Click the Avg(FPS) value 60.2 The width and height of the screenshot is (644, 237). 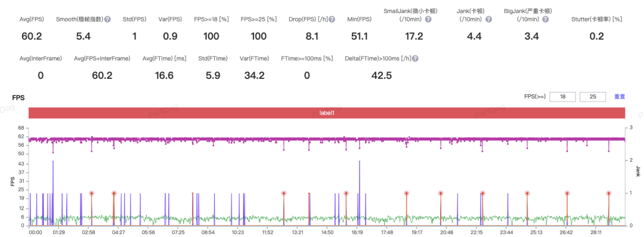[32, 36]
